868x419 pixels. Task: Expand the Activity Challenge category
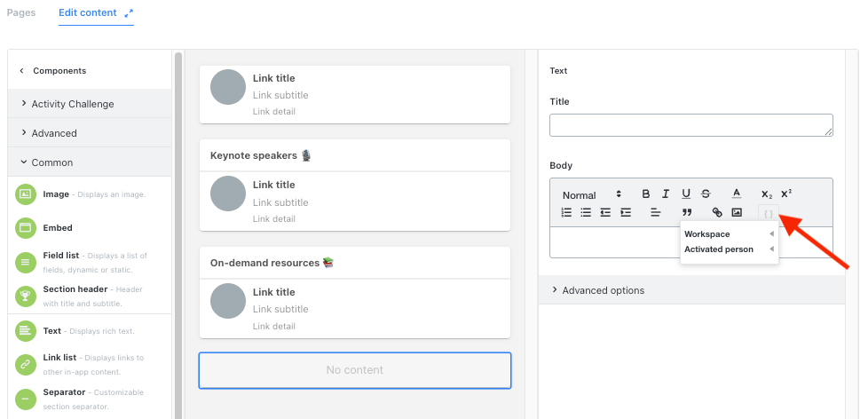90,104
